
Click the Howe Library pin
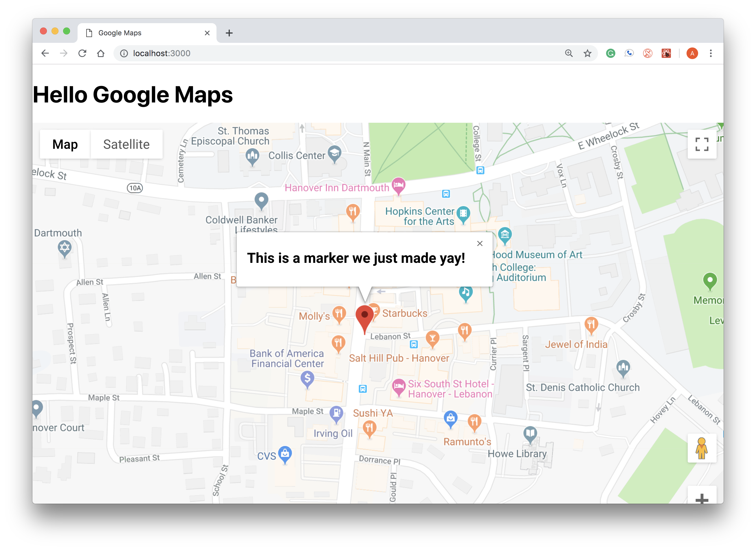pyautogui.click(x=530, y=434)
